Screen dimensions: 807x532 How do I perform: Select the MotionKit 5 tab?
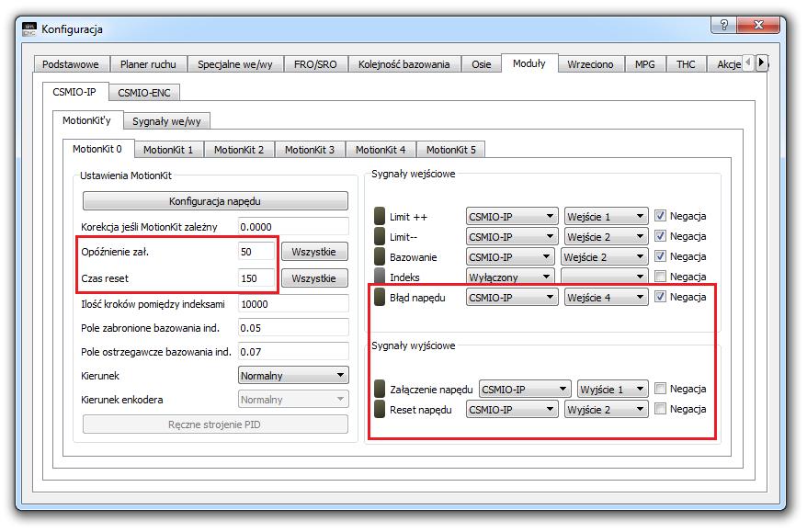coord(451,149)
